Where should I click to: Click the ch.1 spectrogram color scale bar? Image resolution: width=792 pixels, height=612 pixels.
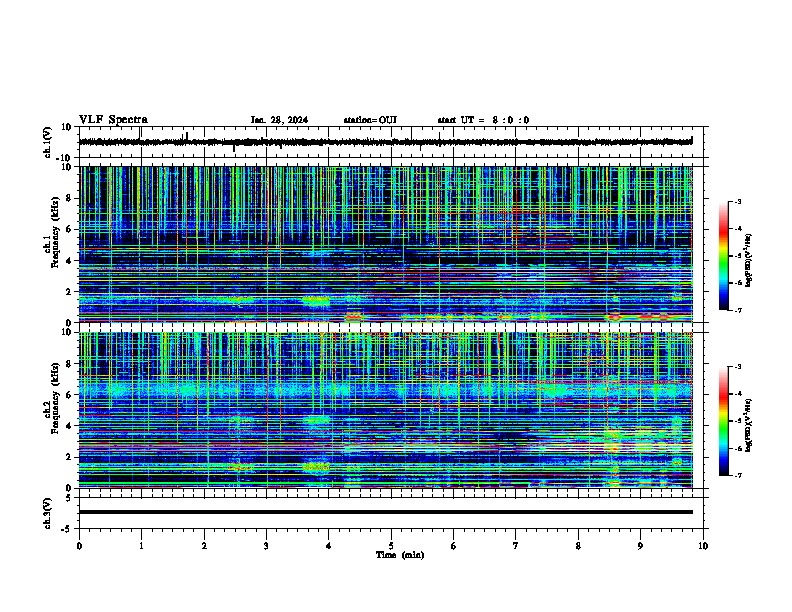tap(724, 256)
